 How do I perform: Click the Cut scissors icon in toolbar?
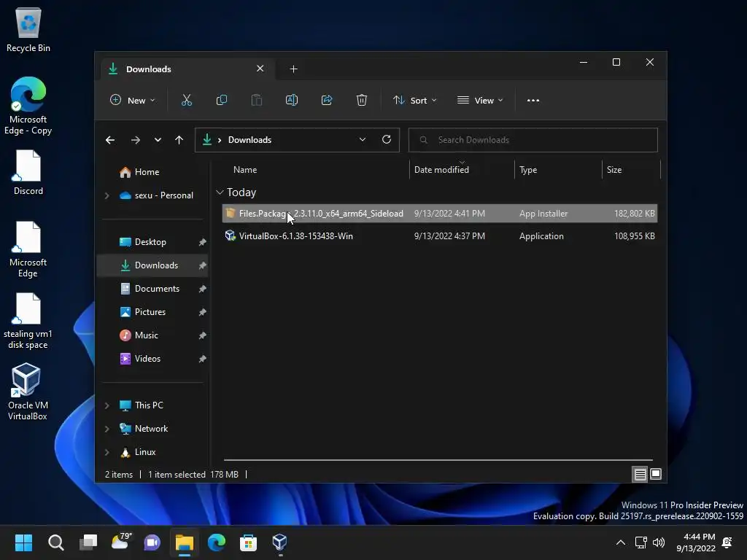(x=186, y=100)
